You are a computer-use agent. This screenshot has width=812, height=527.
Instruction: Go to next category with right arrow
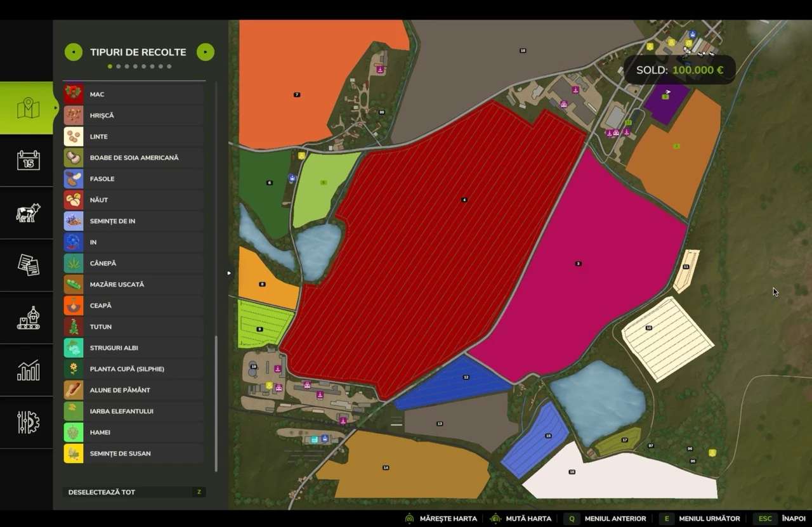click(205, 52)
